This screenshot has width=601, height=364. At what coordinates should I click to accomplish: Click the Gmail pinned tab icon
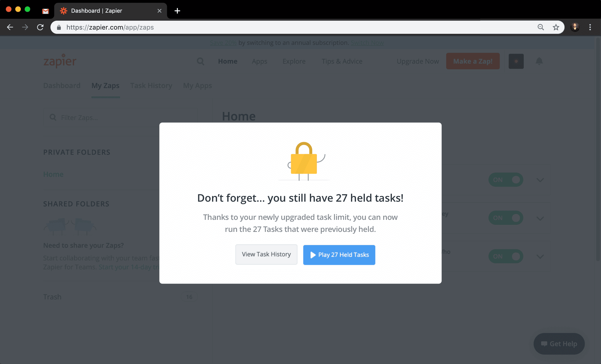click(46, 11)
